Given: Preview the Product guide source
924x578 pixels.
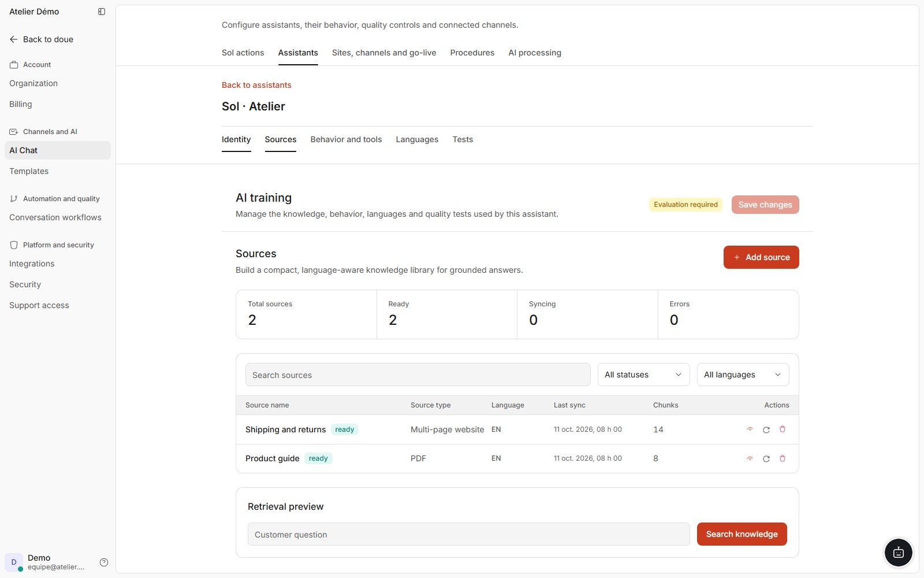Looking at the screenshot, I should (x=750, y=458).
